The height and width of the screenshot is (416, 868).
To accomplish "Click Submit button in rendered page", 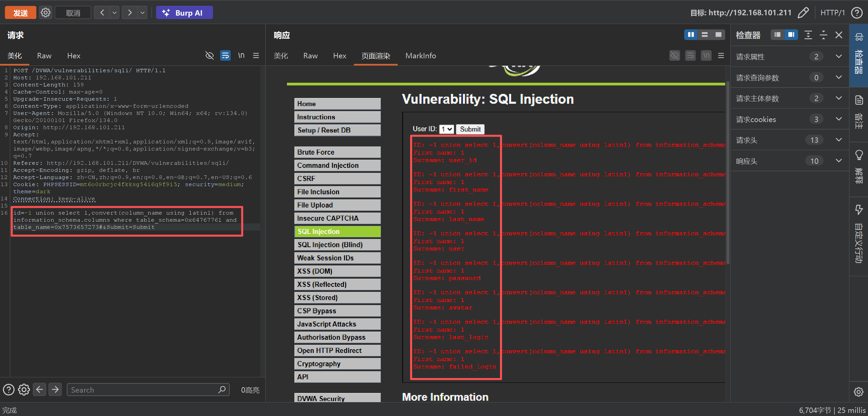I will [470, 129].
